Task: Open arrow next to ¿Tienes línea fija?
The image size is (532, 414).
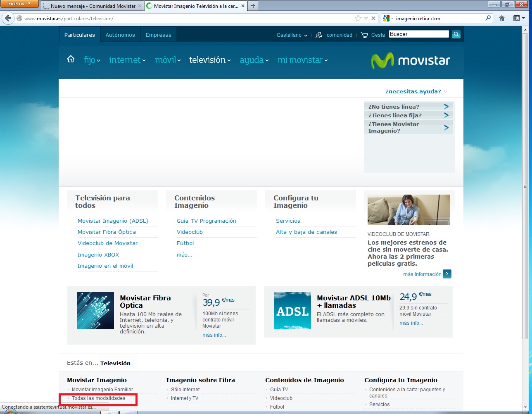Action: [446, 115]
